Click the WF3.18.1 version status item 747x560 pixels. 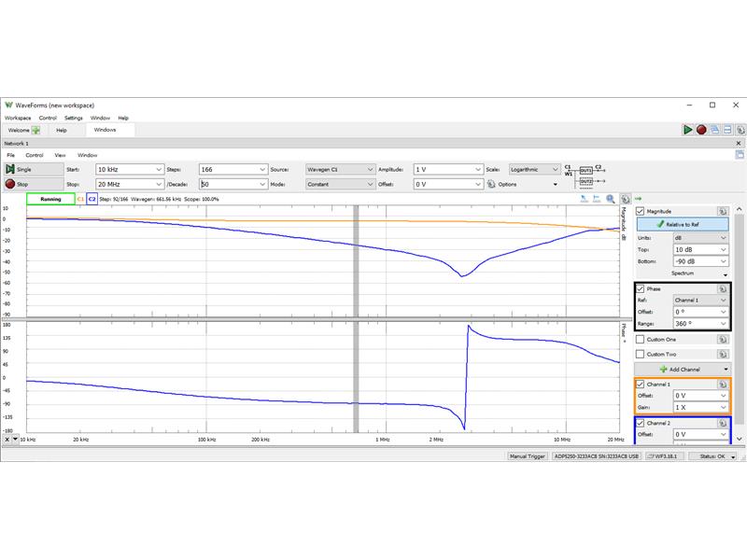point(665,456)
